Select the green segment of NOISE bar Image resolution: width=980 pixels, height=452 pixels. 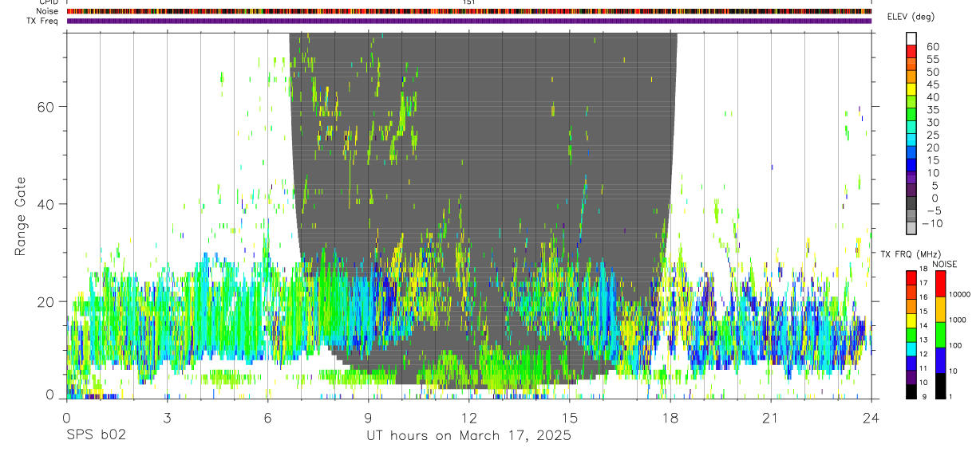point(940,335)
